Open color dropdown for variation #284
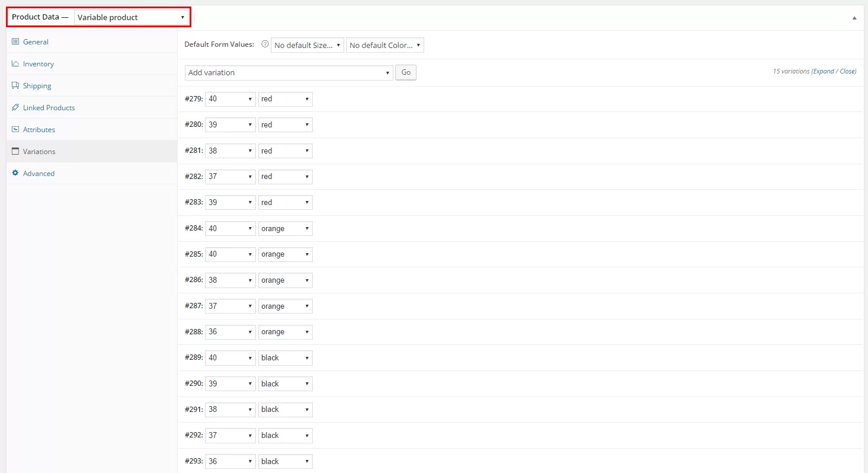This screenshot has width=868, height=473. click(285, 228)
